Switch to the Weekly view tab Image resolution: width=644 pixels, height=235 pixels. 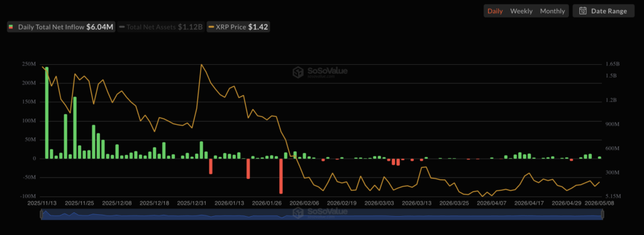521,11
